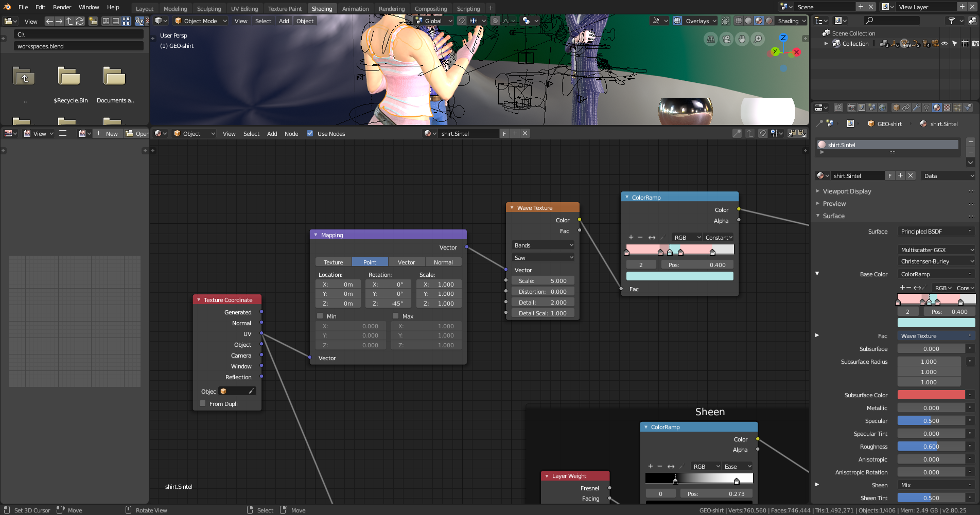Open the Active Tool properties tab icon
The width and height of the screenshot is (980, 515).
click(x=838, y=108)
